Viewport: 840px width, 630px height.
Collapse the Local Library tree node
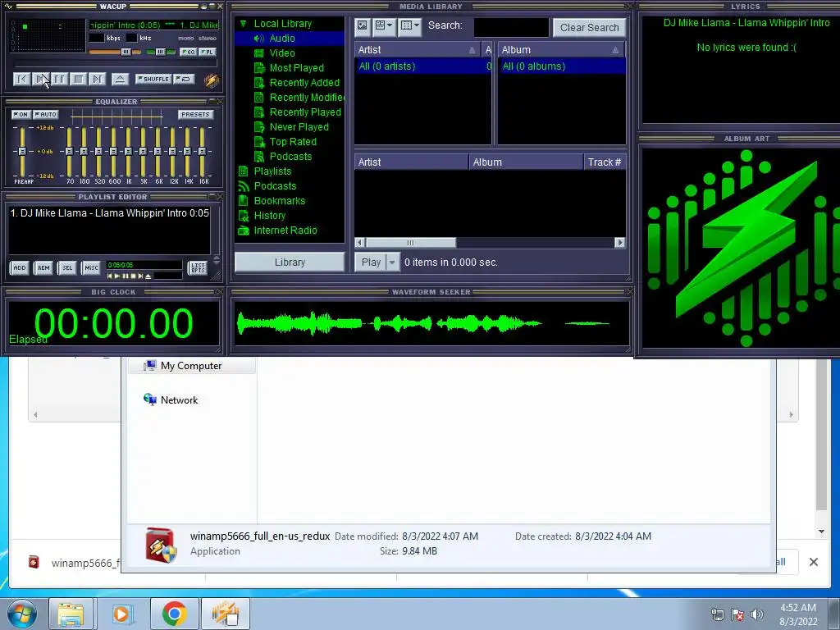[243, 24]
